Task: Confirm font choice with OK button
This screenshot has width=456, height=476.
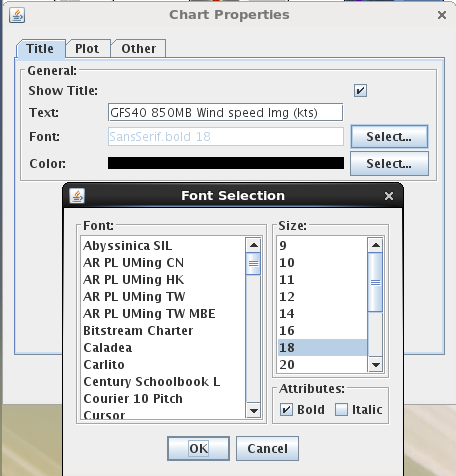Action: point(198,449)
